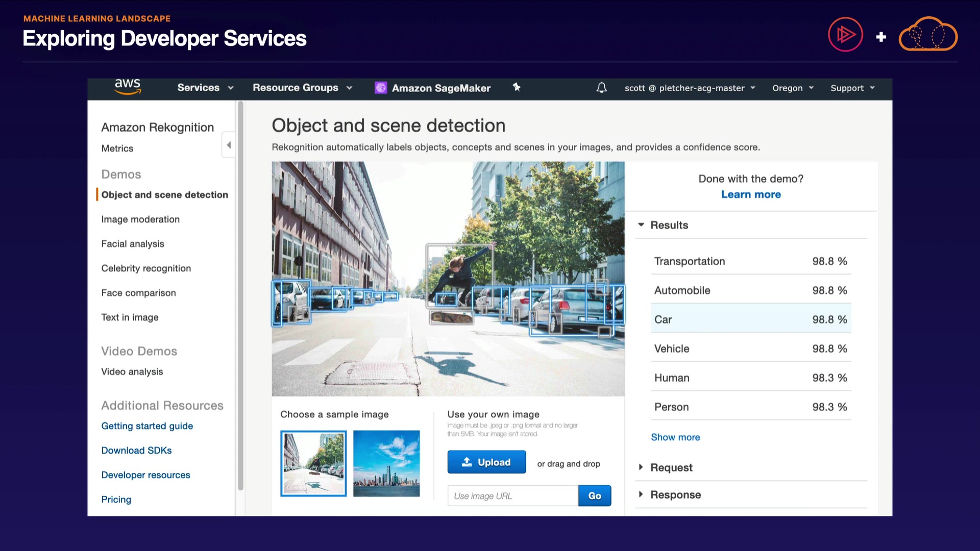
Task: Click the orange cloud guru logo
Action: coord(927,35)
